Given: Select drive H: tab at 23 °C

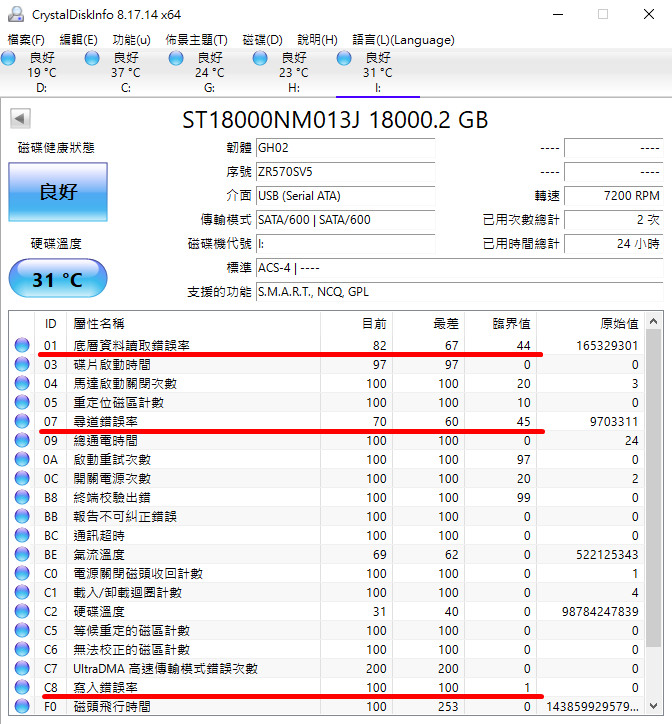Looking at the screenshot, I should pos(294,72).
